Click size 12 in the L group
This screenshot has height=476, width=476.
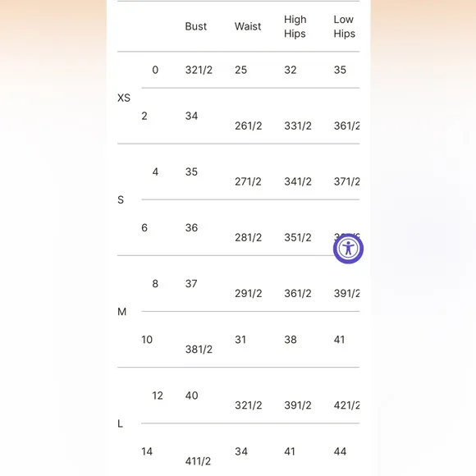(158, 396)
